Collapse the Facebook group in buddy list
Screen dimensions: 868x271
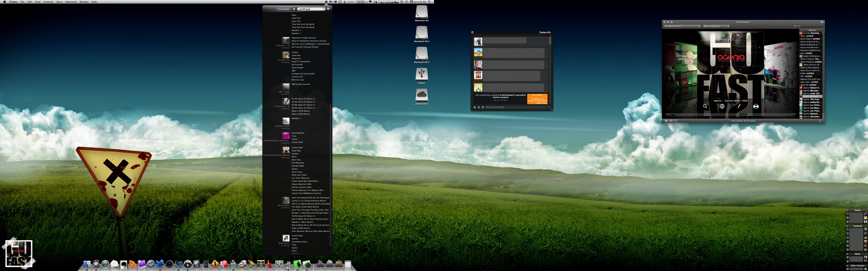(847, 226)
